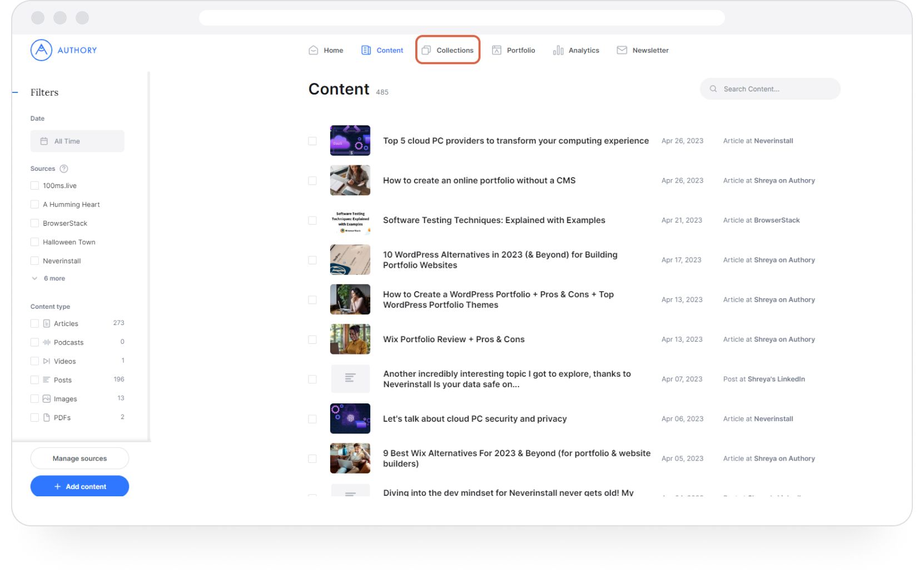Open 10 WordPress Alternatives in 2023 article

[x=500, y=260]
